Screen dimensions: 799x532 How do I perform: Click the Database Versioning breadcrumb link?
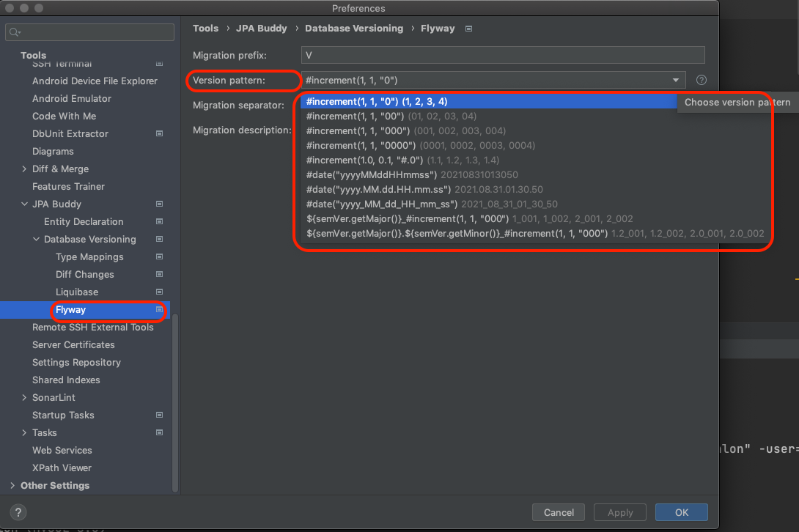point(354,29)
